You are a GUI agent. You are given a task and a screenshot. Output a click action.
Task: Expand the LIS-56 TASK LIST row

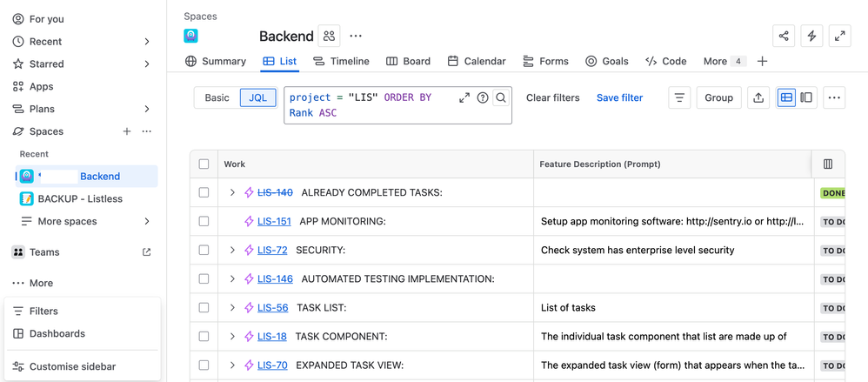tap(232, 308)
